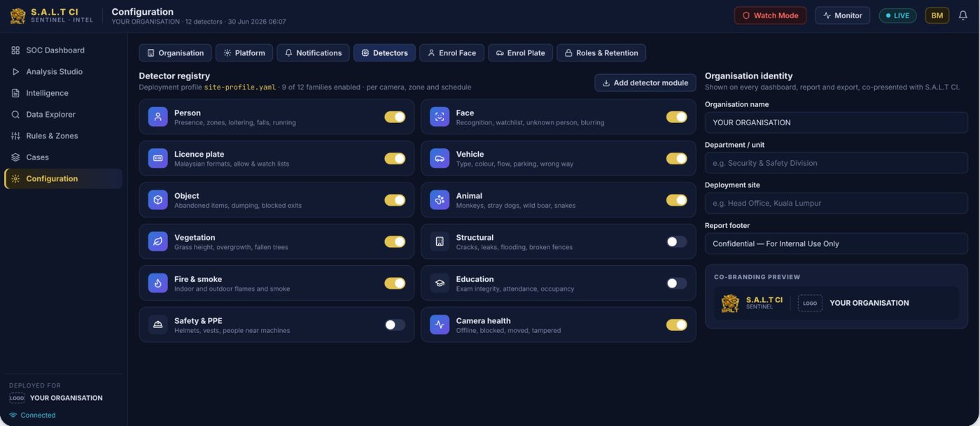
Task: Click the Camera health pulse icon
Action: point(440,325)
